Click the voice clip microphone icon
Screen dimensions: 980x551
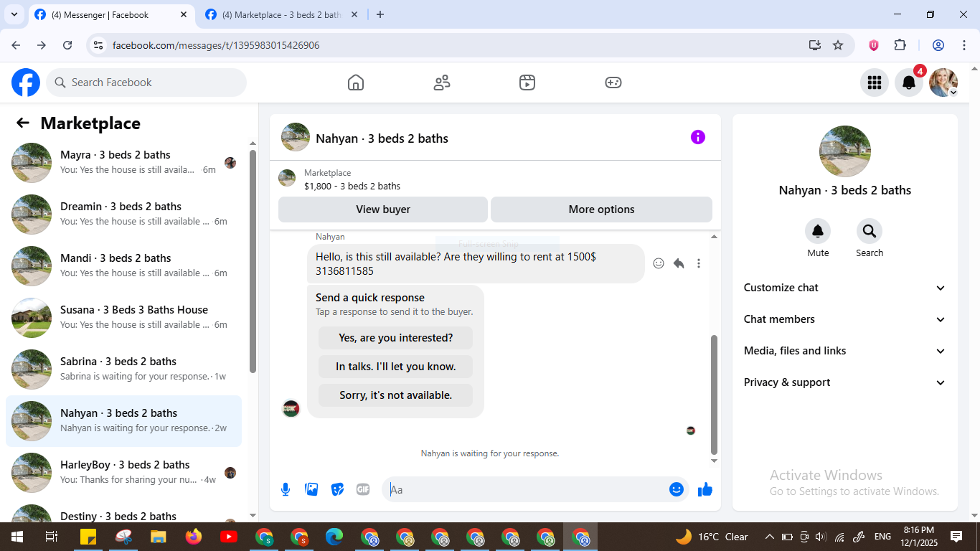[286, 489]
